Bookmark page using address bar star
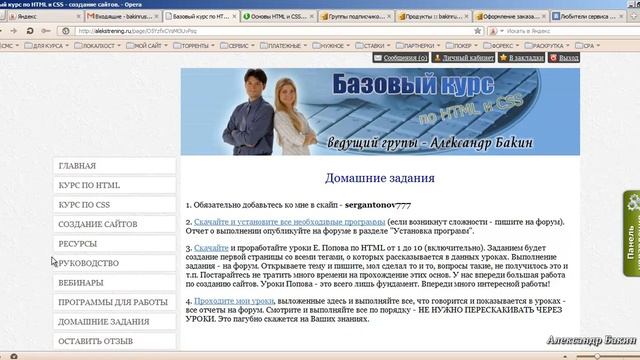Screen dimensions: 640x360 click(x=477, y=31)
